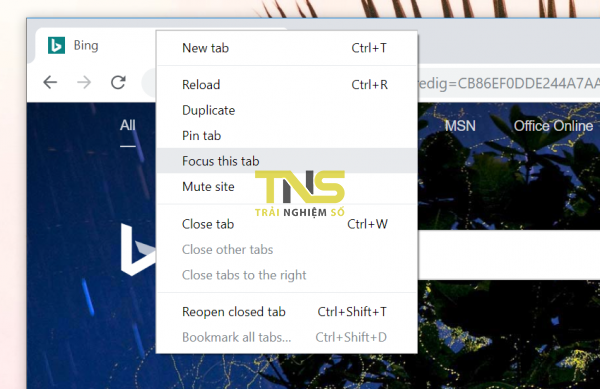The height and width of the screenshot is (389, 600).
Task: Click the forward arrow button
Action: coord(84,82)
